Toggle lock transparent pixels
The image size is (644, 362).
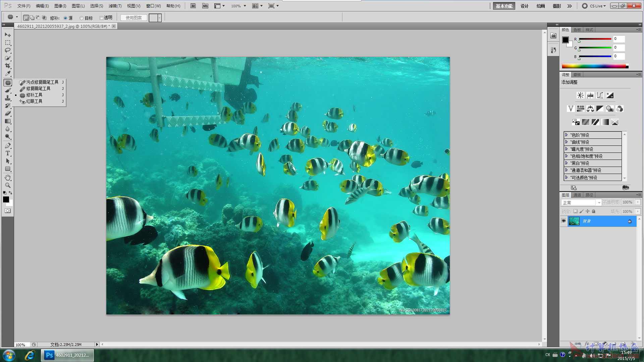[x=576, y=212]
